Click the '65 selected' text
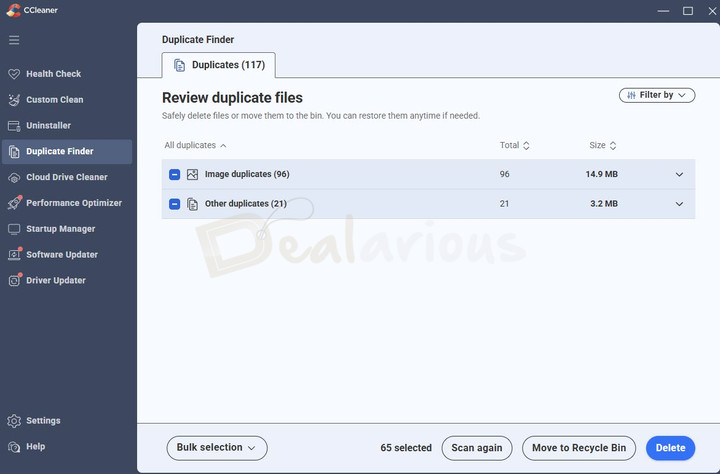 (406, 448)
